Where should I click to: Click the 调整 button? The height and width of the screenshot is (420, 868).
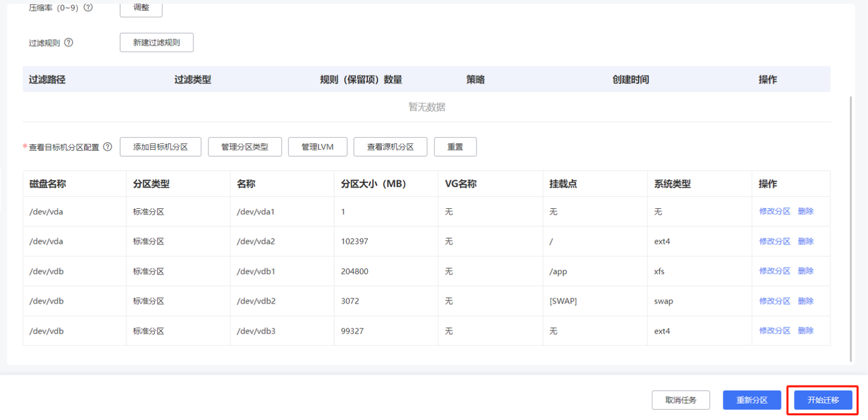click(x=141, y=8)
